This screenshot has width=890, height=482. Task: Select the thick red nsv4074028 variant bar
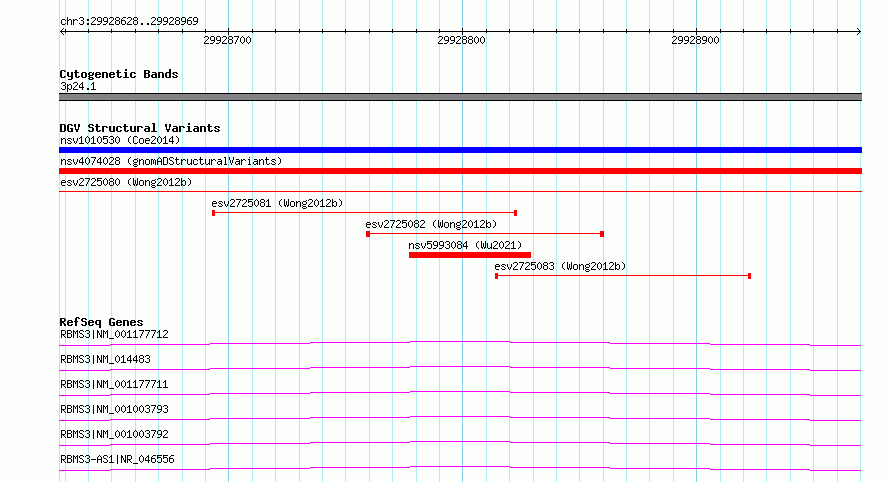coord(460,171)
